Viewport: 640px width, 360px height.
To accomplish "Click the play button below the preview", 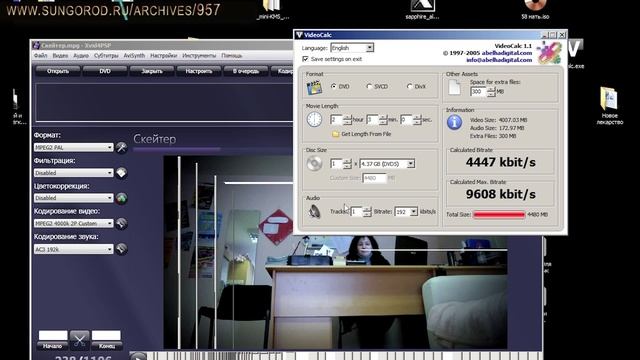I will [138, 357].
